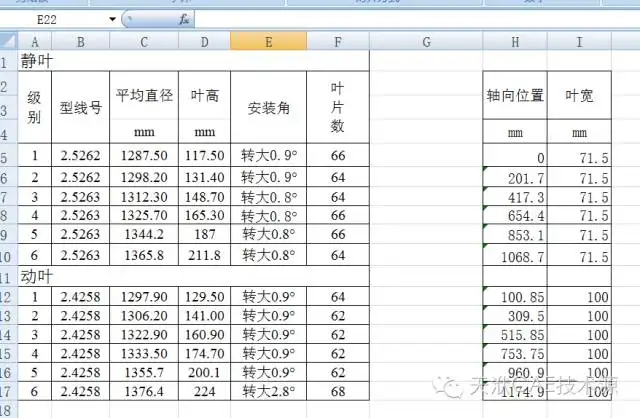Click cell with value 160.90
Image resolution: width=640 pixels, height=418 pixels.
204,334
